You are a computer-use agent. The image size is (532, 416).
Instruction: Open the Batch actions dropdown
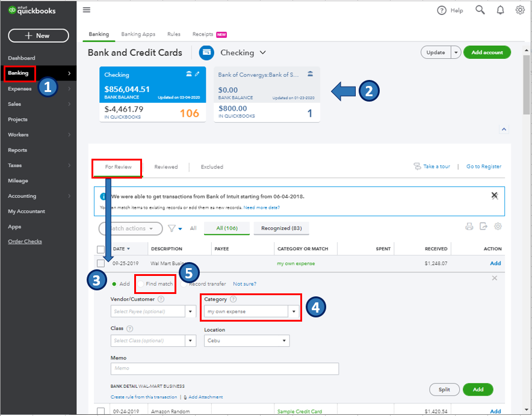pos(131,228)
